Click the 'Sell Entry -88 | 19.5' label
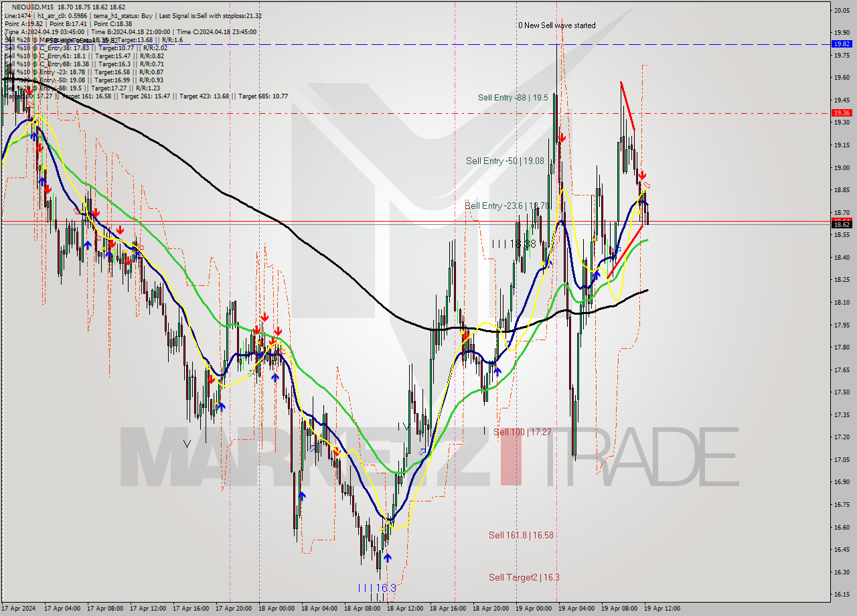857x616 pixels. [513, 98]
